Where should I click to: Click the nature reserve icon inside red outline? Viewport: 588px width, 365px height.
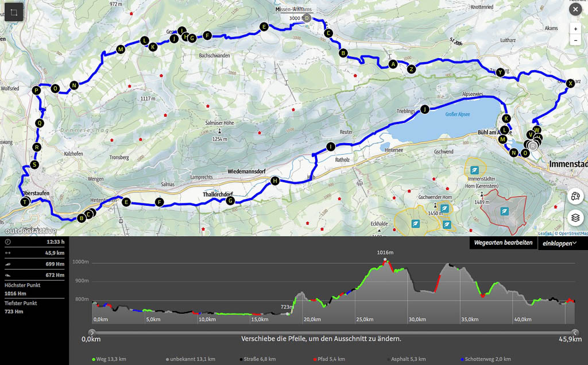point(504,211)
